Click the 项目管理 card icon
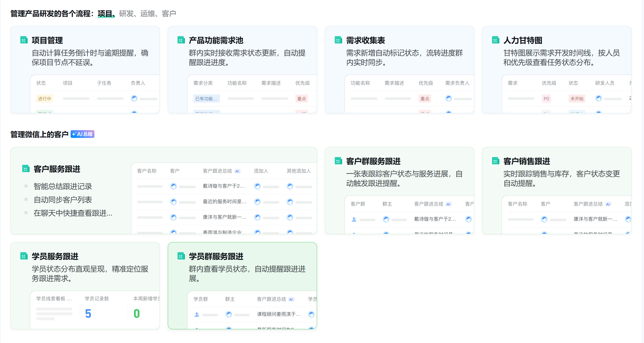The height and width of the screenshot is (343, 644). tap(24, 40)
